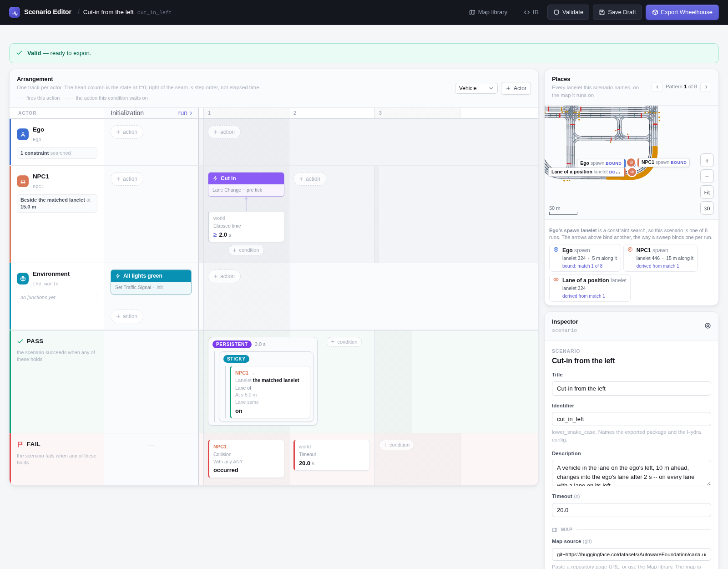Switch map to 3D view
Viewport: 728px width, 569px height.
tap(707, 208)
